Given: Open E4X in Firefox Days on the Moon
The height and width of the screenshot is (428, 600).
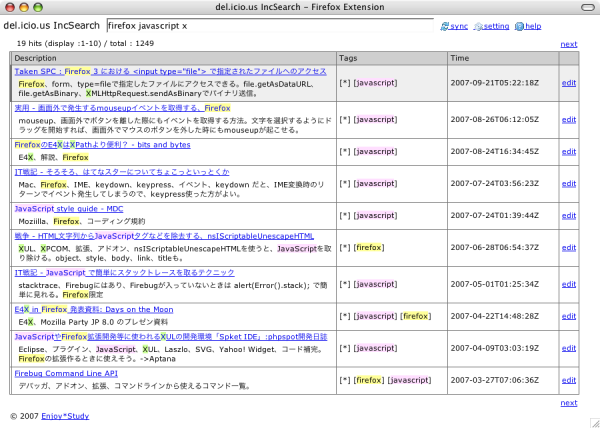Looking at the screenshot, I should pyautogui.click(x=94, y=309).
